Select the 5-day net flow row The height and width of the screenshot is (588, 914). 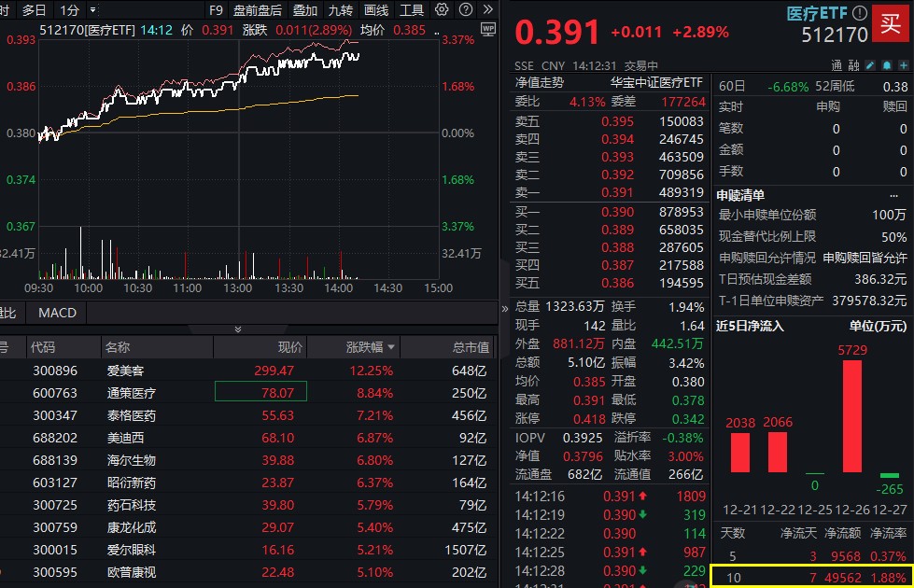pyautogui.click(x=812, y=556)
